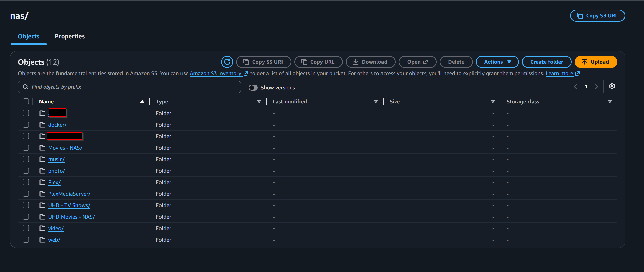Screen dimensions: 644x272
Task: Open the web/ folder link
Action: [x=54, y=240]
